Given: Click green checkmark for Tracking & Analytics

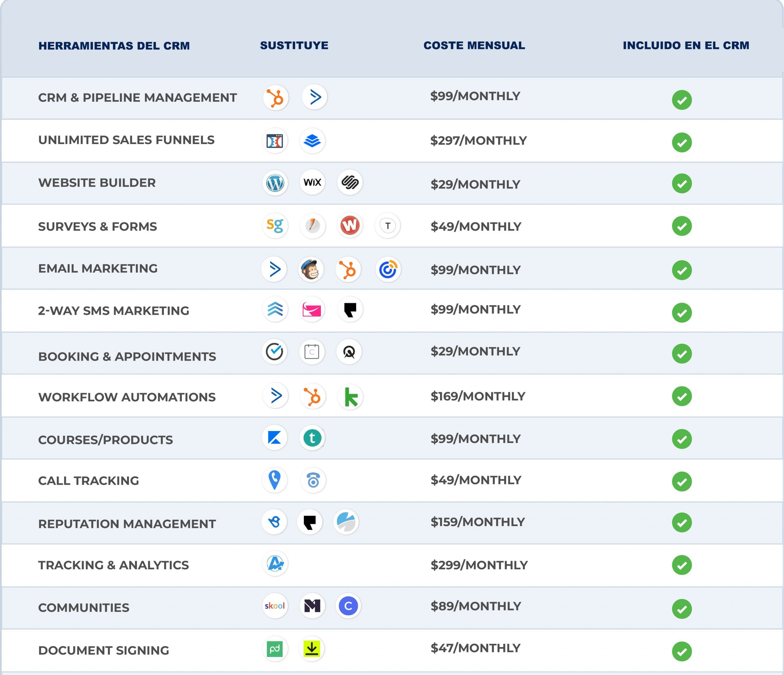Looking at the screenshot, I should (681, 565).
